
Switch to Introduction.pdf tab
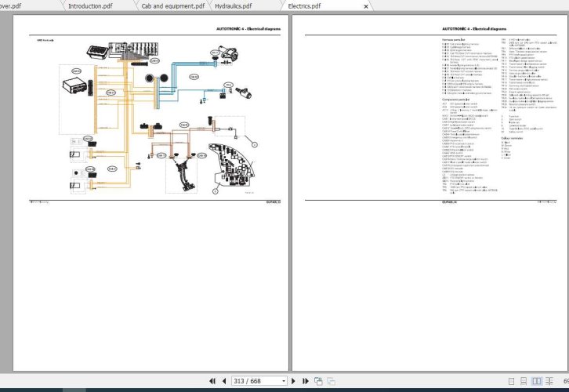(90, 5)
